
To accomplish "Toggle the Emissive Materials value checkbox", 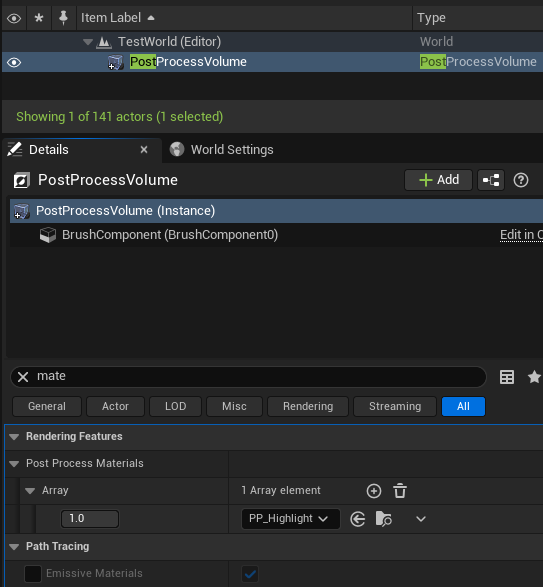I will (250, 574).
